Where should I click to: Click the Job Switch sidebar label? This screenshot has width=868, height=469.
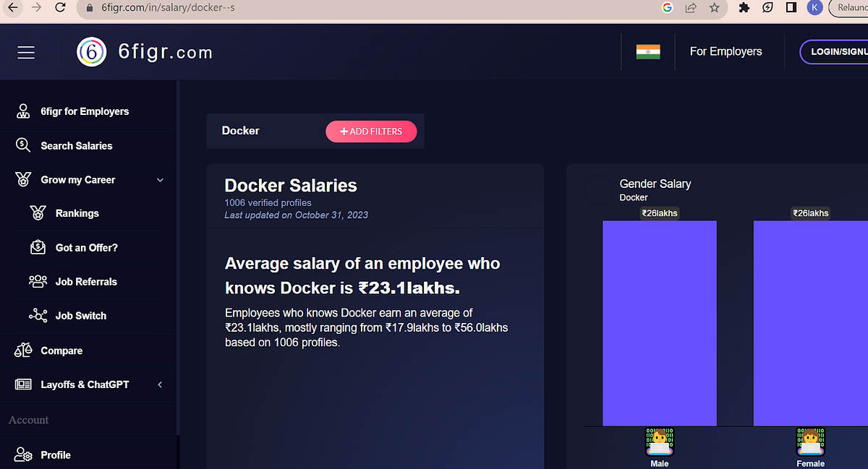tap(81, 316)
